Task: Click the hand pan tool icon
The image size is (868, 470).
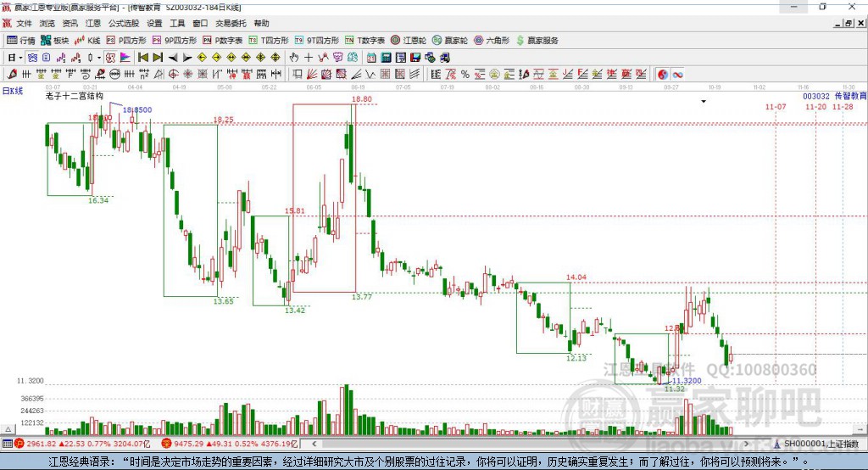Action: tap(294, 58)
